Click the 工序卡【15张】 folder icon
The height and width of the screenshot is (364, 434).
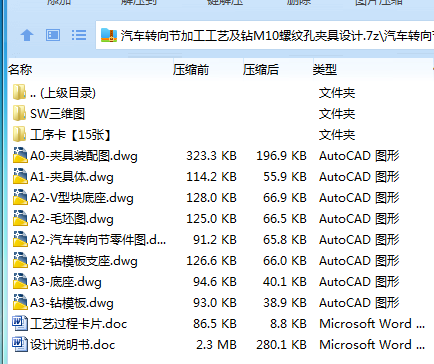19,134
